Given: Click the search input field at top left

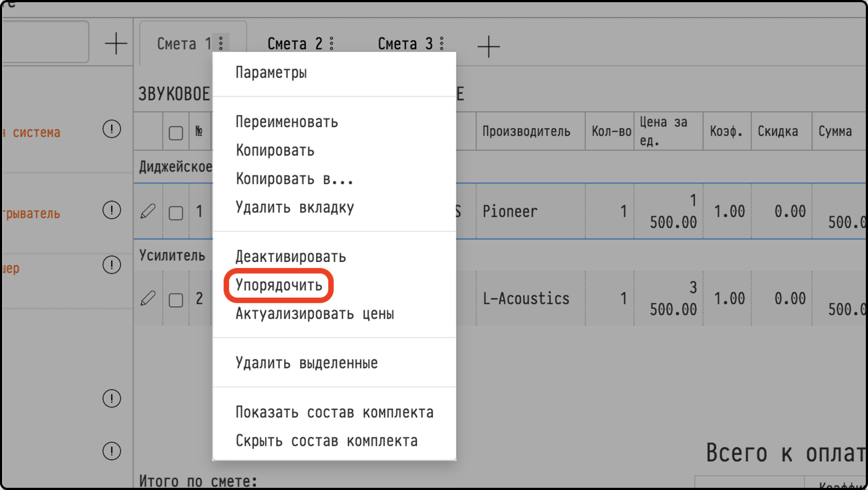Looking at the screenshot, I should point(45,42).
